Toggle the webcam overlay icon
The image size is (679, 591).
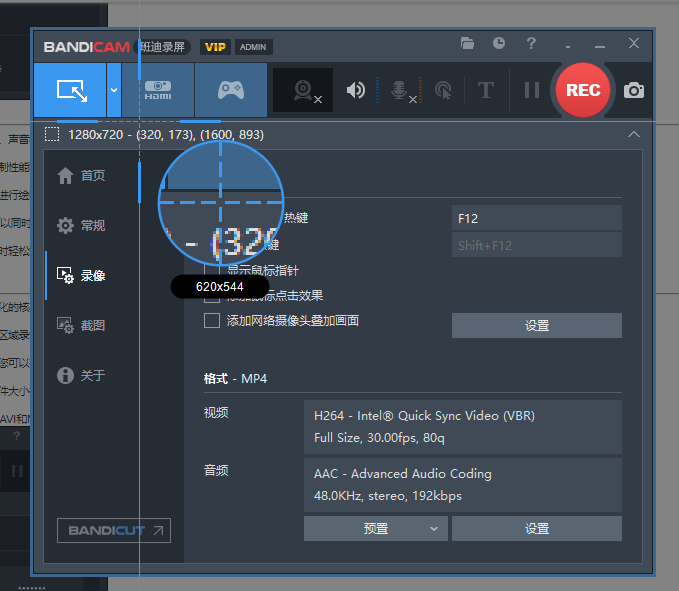[303, 90]
